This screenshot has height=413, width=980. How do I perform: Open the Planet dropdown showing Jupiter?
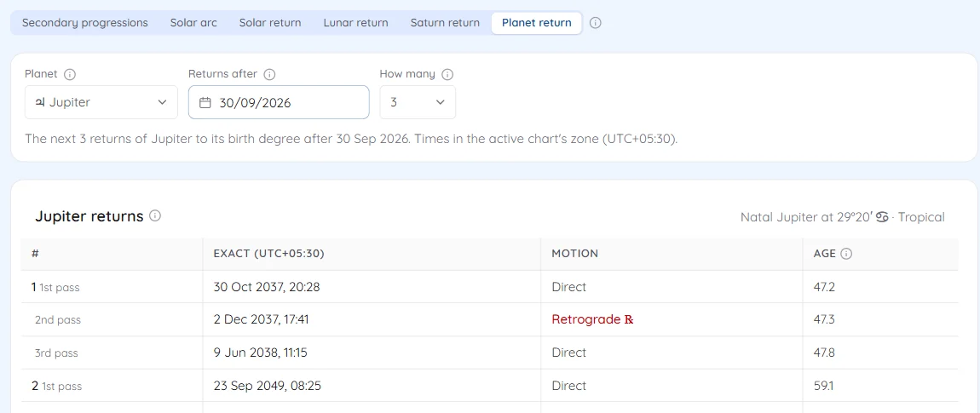(101, 102)
